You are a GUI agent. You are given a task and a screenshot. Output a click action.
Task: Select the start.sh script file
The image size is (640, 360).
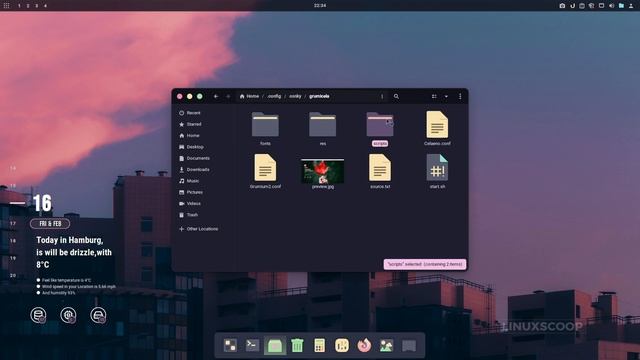coord(437,168)
